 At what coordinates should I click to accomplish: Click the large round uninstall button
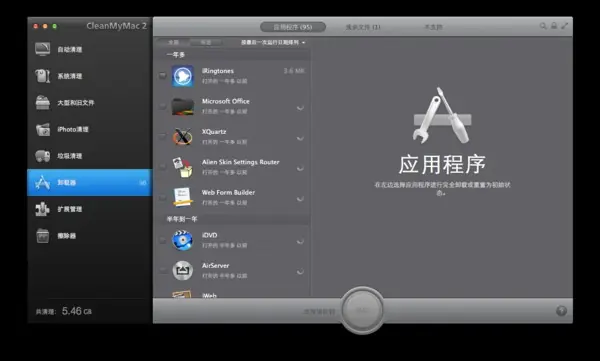(362, 310)
